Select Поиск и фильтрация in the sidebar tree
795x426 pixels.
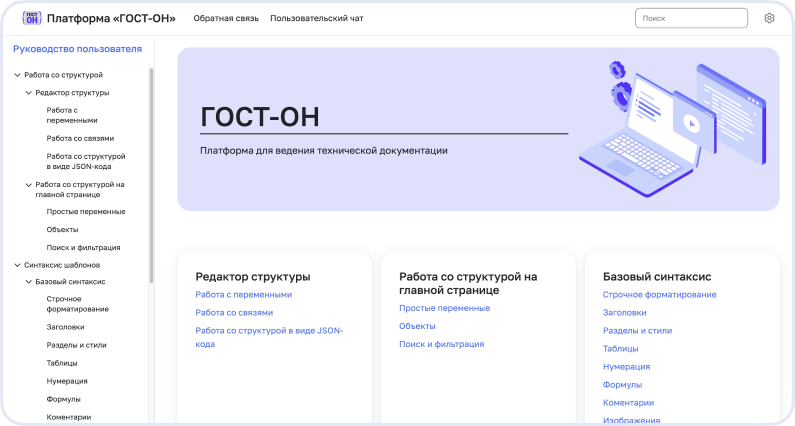pyautogui.click(x=83, y=247)
